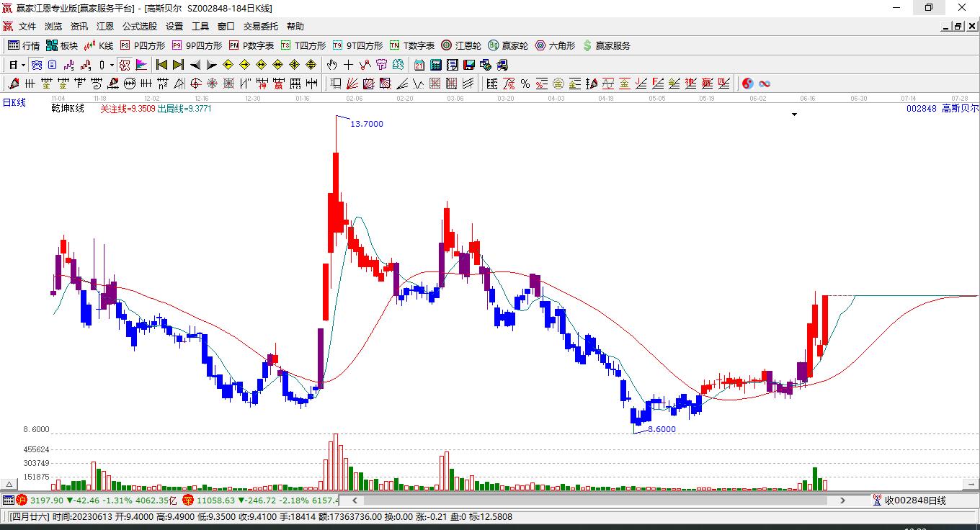The height and width of the screenshot is (530, 980).
Task: Select the red compass star tool
Action: pos(212,84)
